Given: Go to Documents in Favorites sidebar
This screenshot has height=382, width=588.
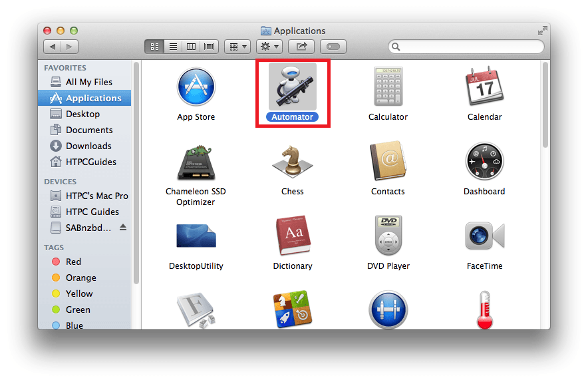Looking at the screenshot, I should 89,130.
